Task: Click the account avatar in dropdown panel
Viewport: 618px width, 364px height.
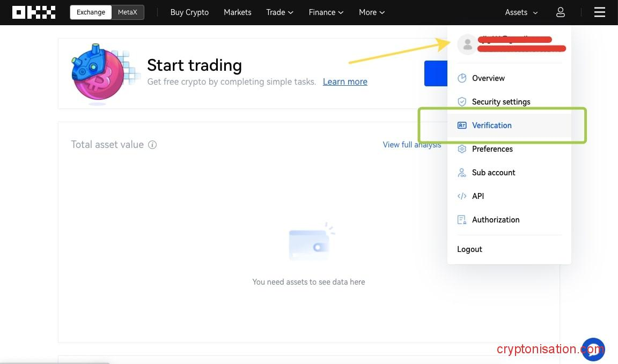Action: pyautogui.click(x=467, y=45)
